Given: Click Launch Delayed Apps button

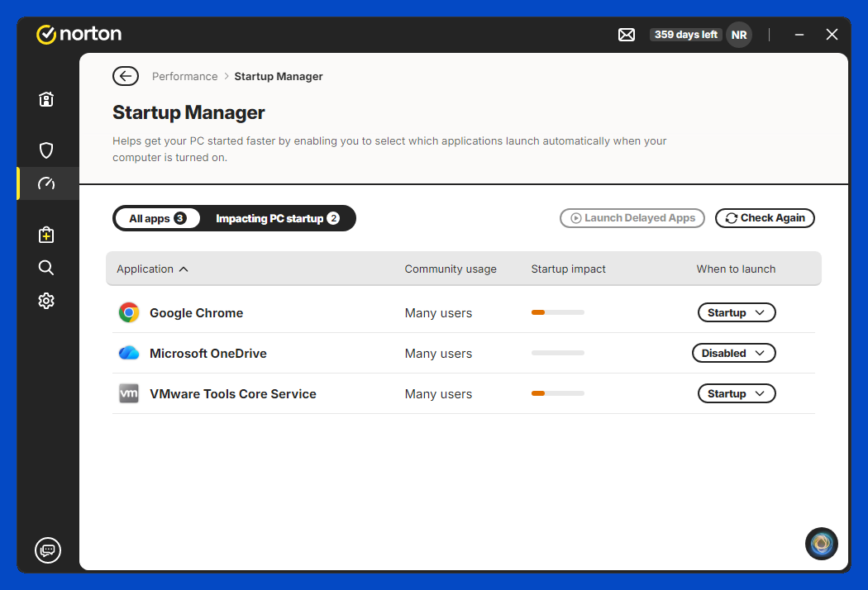Looking at the screenshot, I should 632,218.
